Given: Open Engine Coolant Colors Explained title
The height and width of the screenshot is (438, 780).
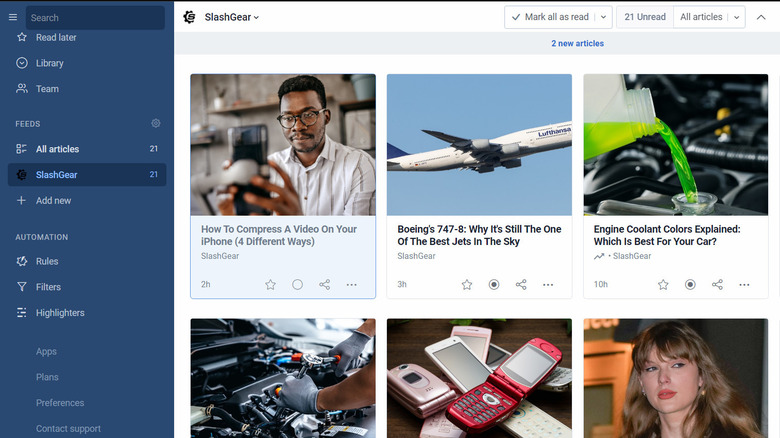Looking at the screenshot, I should coord(667,235).
